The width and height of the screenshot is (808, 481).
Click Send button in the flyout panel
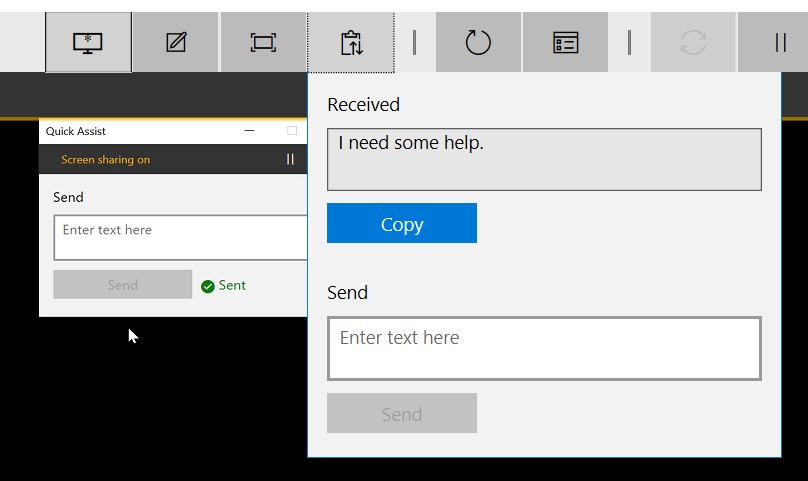pyautogui.click(x=402, y=413)
